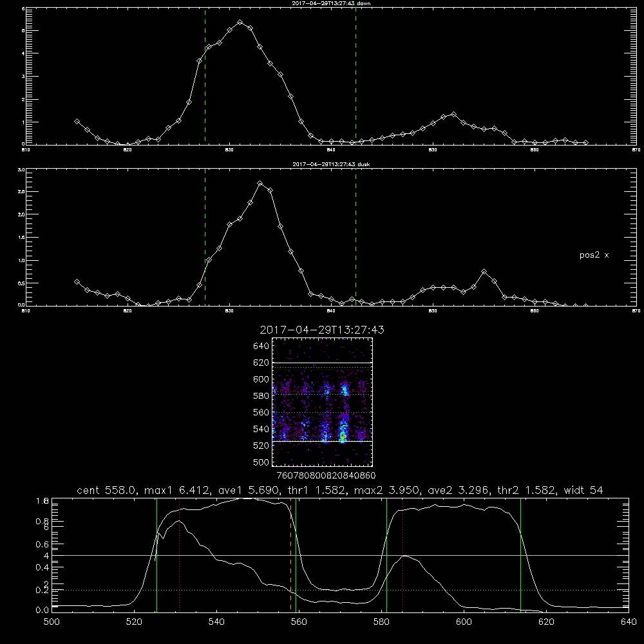Select the "thr2 1.582" value in the stats line
The image size is (644, 644).
527,490
